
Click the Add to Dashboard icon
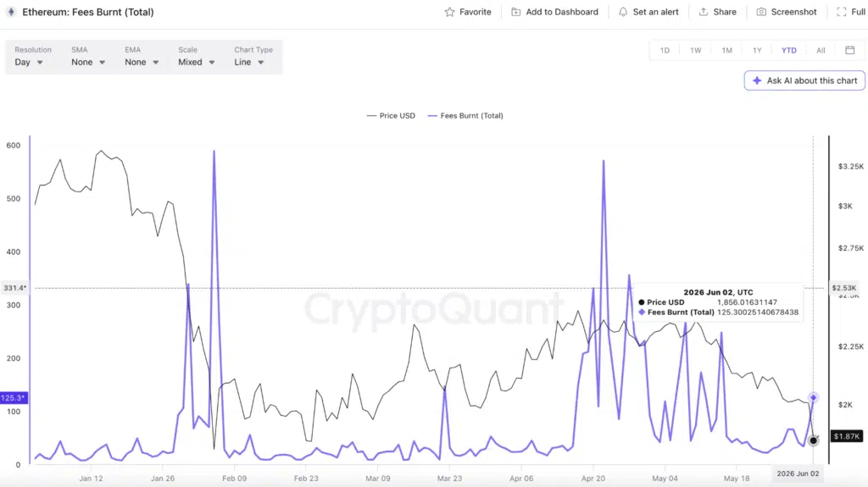coord(516,12)
